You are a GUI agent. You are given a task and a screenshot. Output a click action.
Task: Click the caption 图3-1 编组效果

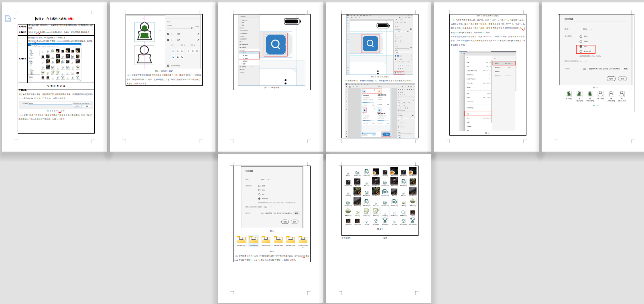(272, 87)
